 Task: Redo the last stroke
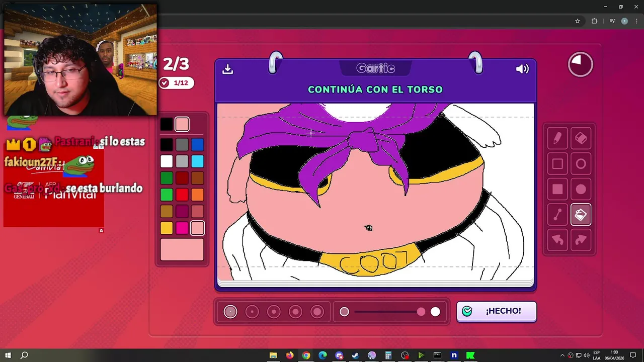click(581, 240)
